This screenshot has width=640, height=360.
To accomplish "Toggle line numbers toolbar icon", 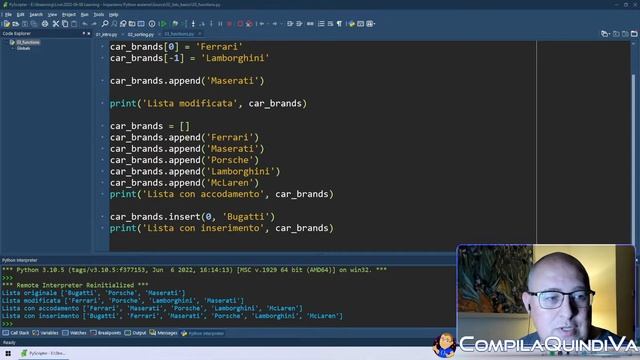I will [x=321, y=24].
